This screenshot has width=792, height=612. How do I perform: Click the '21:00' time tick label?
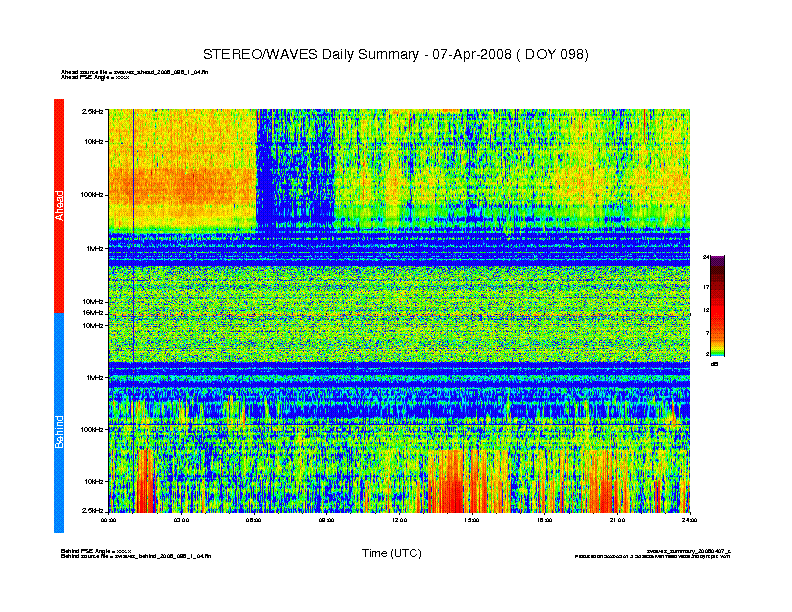[617, 520]
